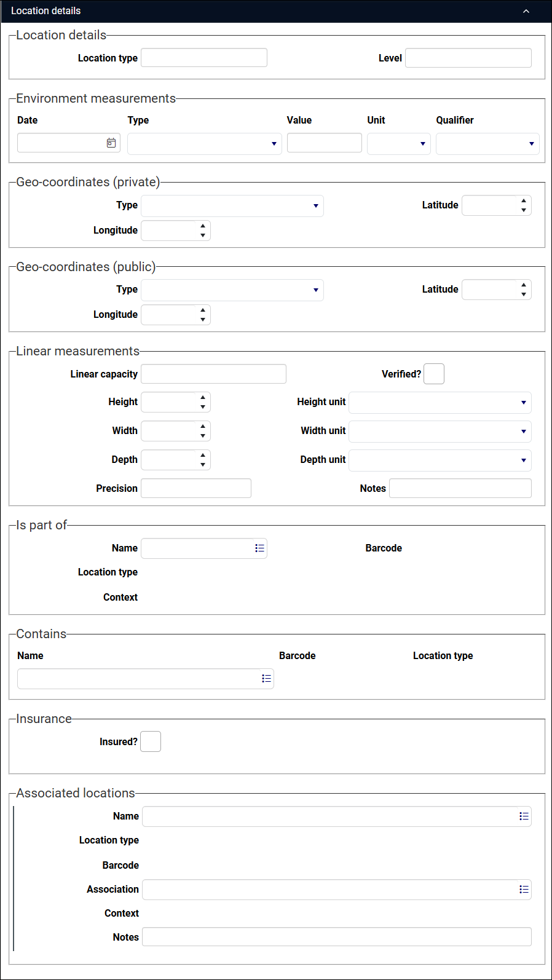Open the calendar picker in Date field
The image size is (552, 980).
111,143
